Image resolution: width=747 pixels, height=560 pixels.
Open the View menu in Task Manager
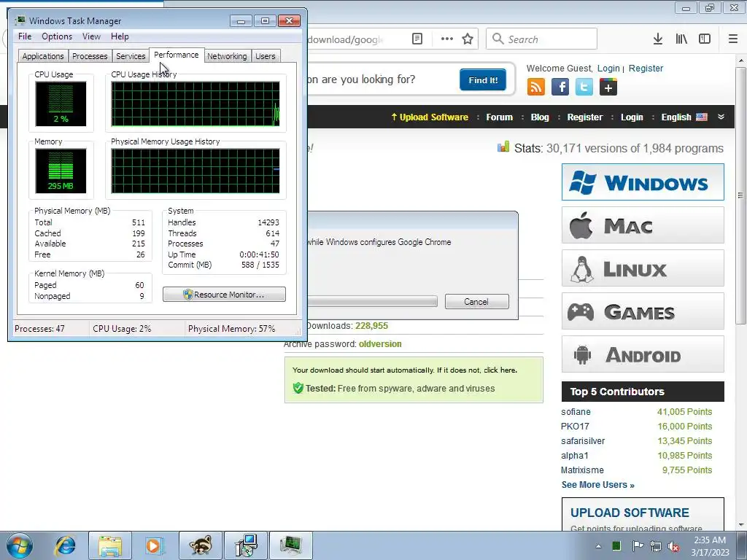[91, 36]
